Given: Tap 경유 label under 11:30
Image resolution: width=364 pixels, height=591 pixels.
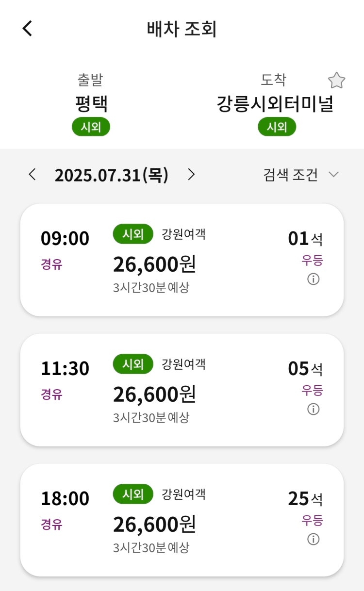Looking at the screenshot, I should [51, 394].
